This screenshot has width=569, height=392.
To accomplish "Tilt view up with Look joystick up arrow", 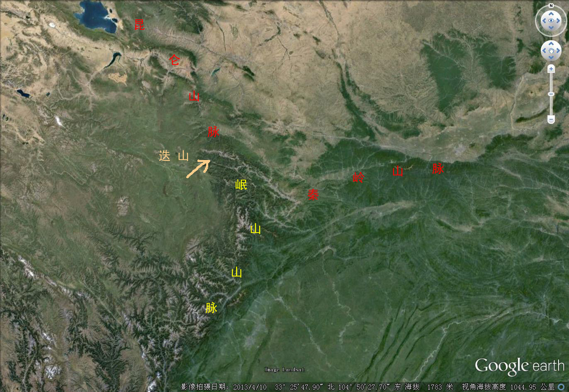I will (551, 14).
